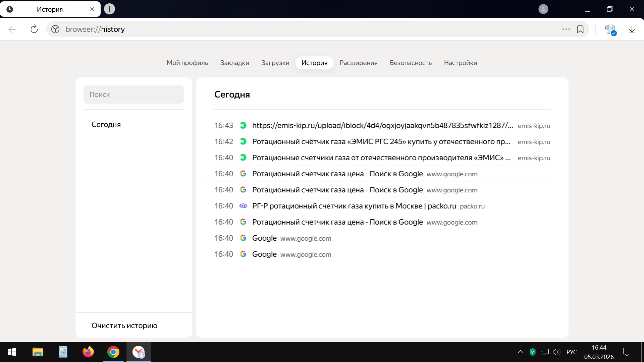The image size is (644, 362).
Task: Open the Настройки tab
Action: click(x=460, y=63)
